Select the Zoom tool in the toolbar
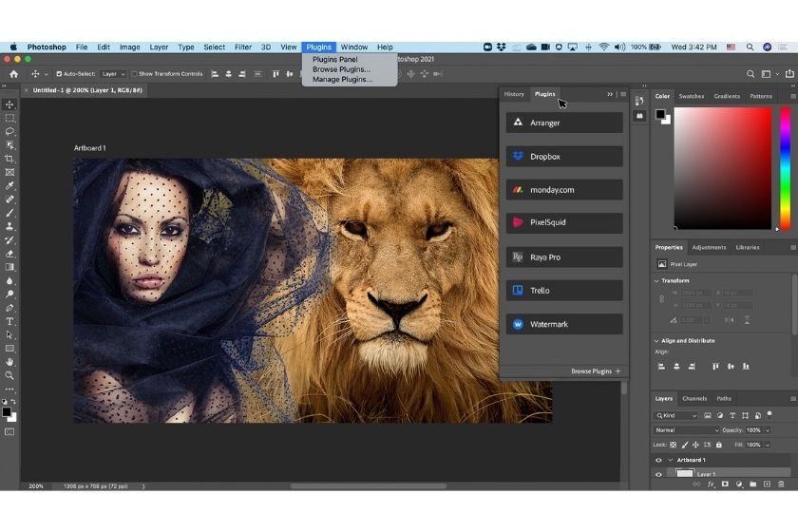Screen dimensions: 798x532 [x=10, y=375]
